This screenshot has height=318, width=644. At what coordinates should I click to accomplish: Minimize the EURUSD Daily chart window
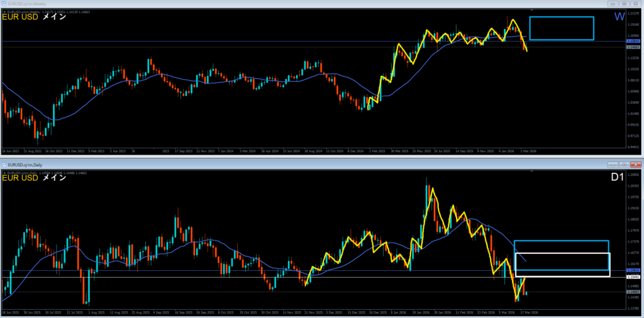pyautogui.click(x=613, y=165)
